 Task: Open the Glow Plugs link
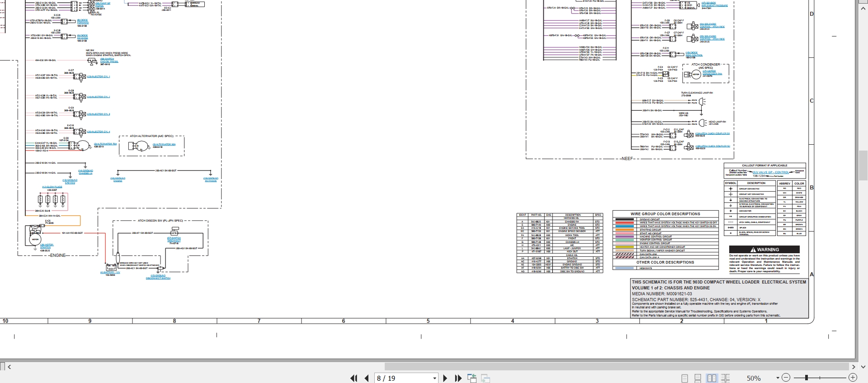pos(52,187)
